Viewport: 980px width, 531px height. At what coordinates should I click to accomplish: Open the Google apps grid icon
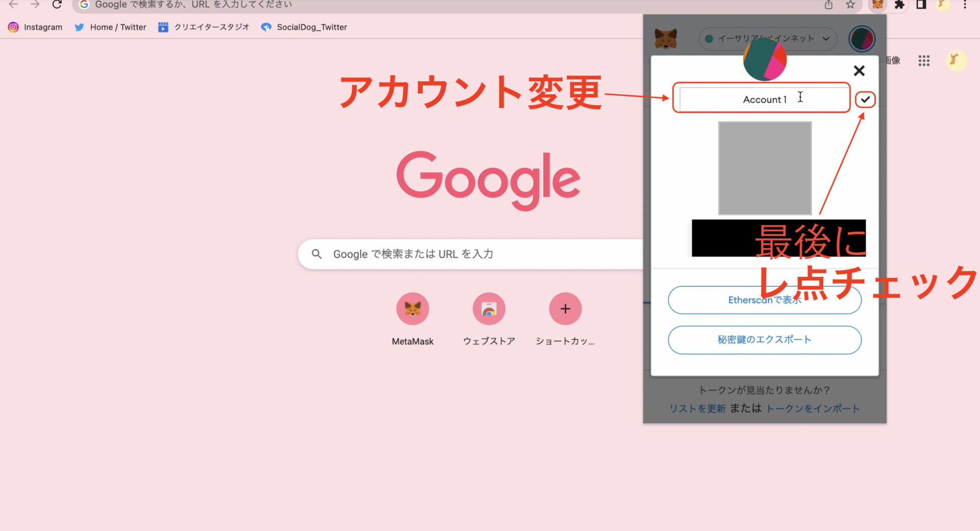click(924, 61)
